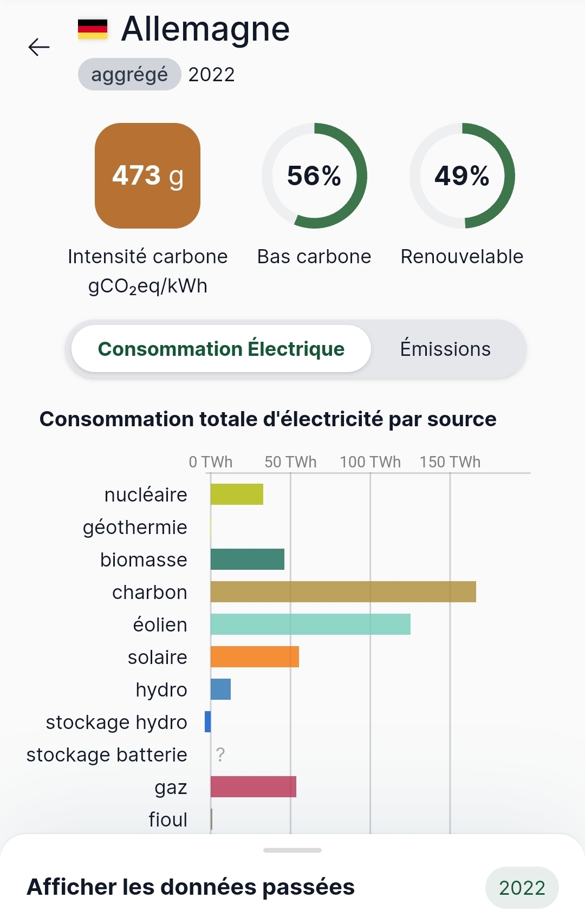Expand the bottom sheet drag handle
Image resolution: width=585 pixels, height=924 pixels.
[x=292, y=850]
